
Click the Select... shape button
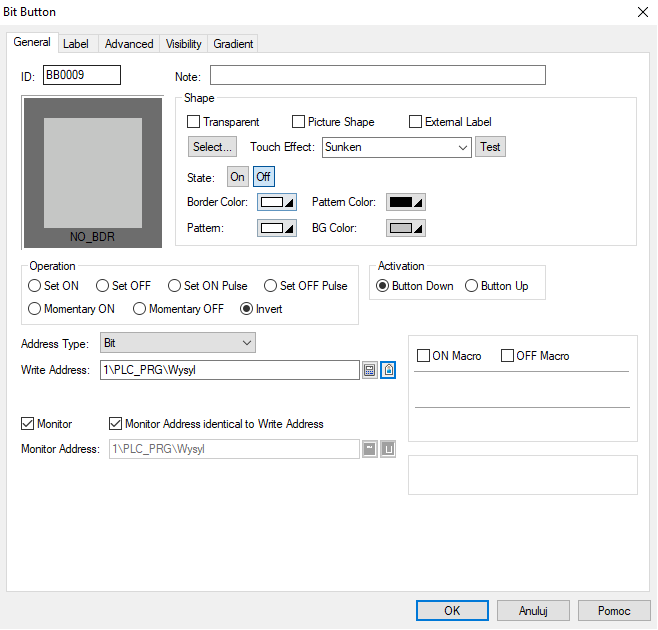coord(212,147)
